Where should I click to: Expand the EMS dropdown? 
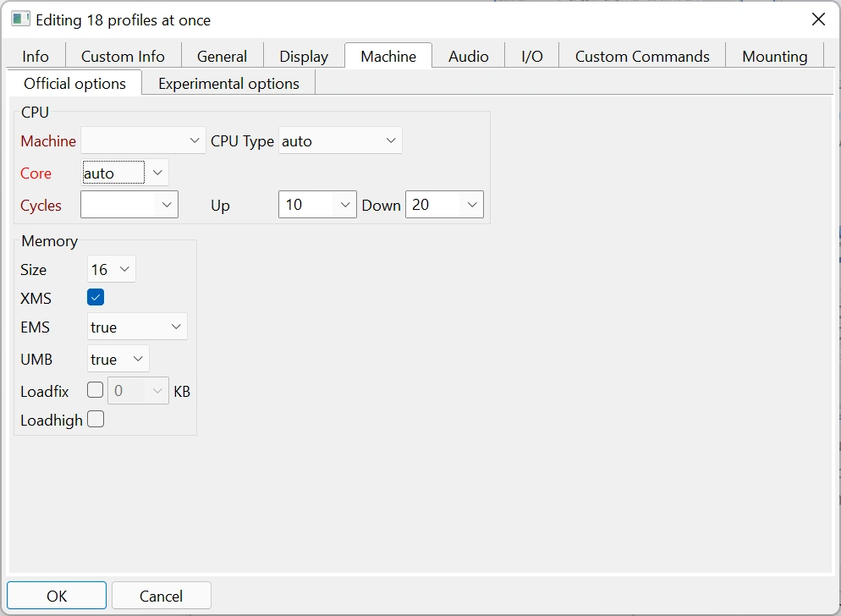click(x=137, y=327)
